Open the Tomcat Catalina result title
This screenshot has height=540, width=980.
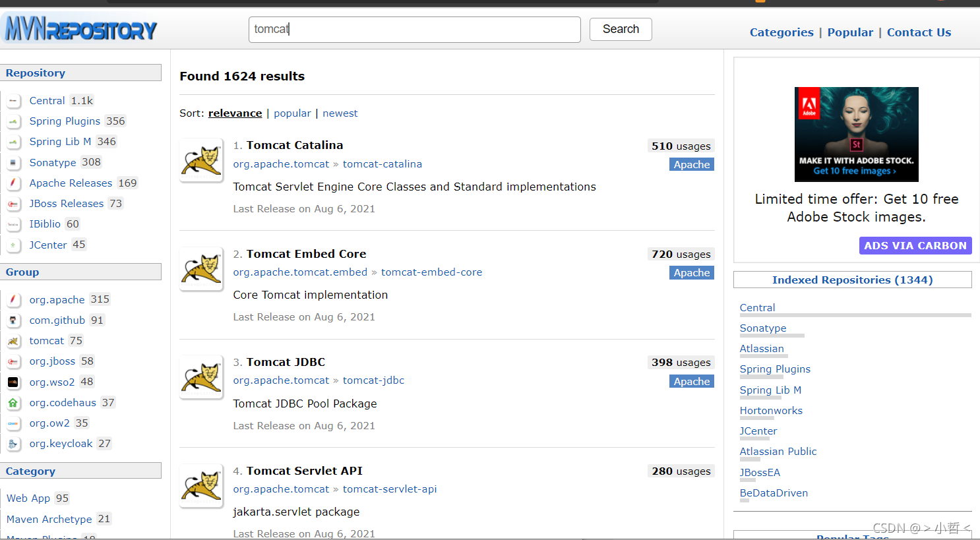pos(295,145)
